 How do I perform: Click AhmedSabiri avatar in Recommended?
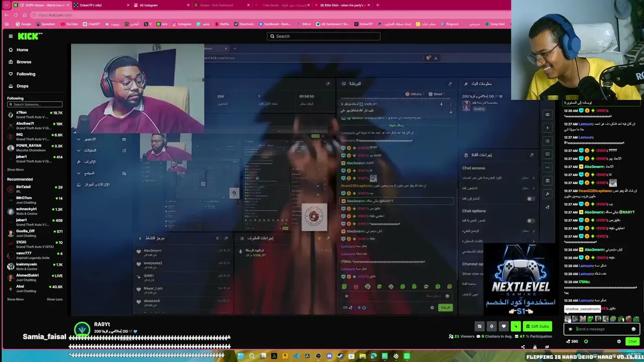11,277
